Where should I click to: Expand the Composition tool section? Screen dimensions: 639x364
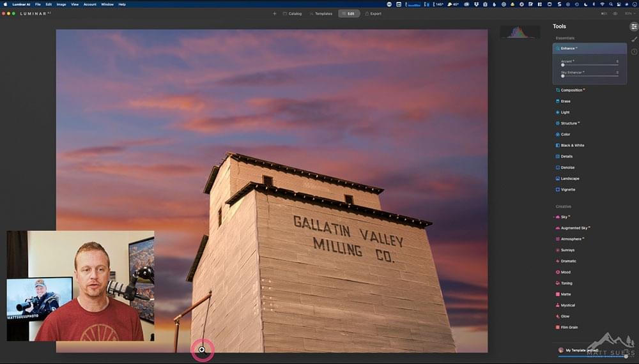[571, 90]
